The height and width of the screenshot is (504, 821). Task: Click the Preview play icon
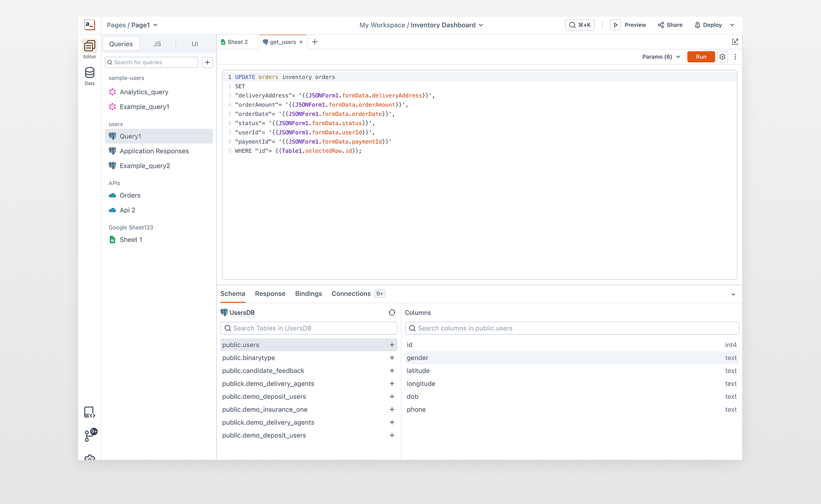615,25
